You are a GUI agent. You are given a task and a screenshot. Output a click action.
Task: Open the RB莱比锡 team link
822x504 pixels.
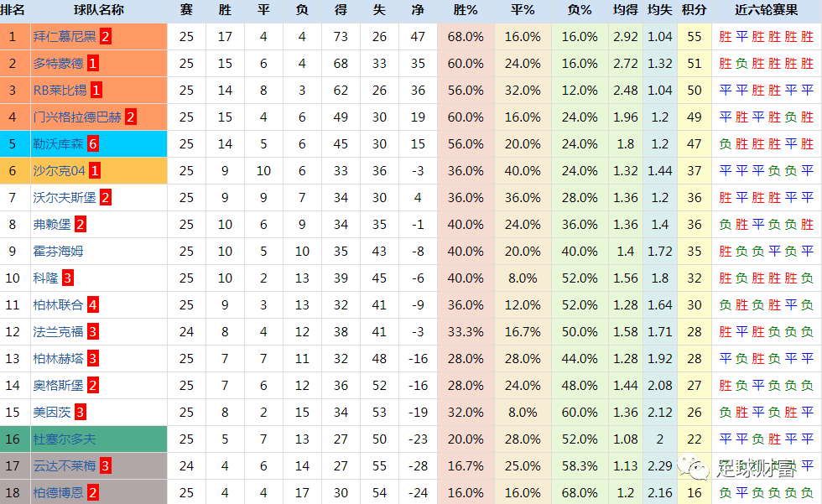click(60, 91)
